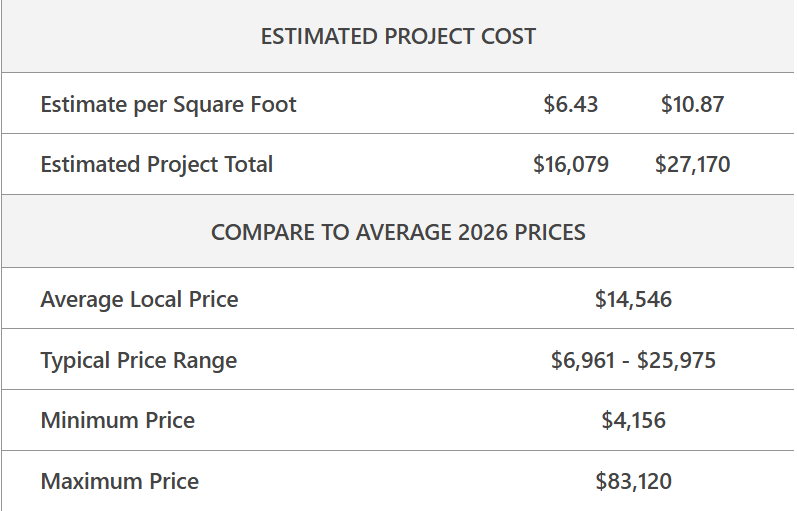Select the 'Typical Price Range' label
The height and width of the screenshot is (511, 797).
139,361
